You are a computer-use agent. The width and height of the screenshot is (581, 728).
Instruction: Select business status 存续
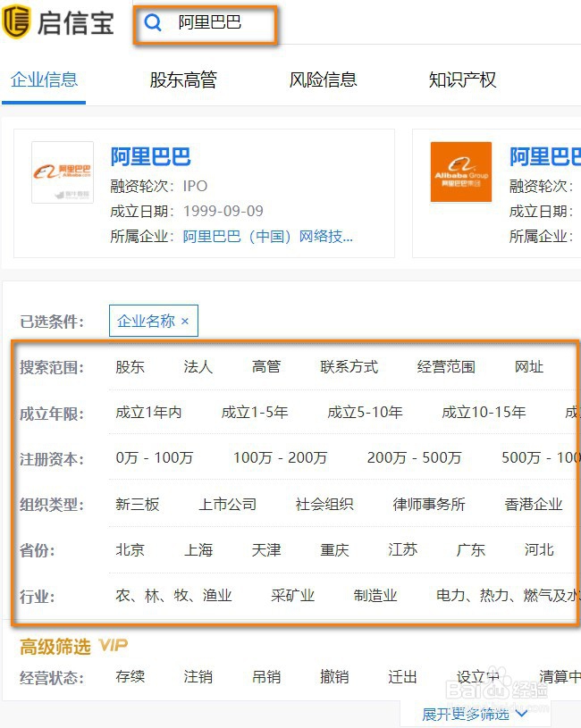(x=130, y=677)
